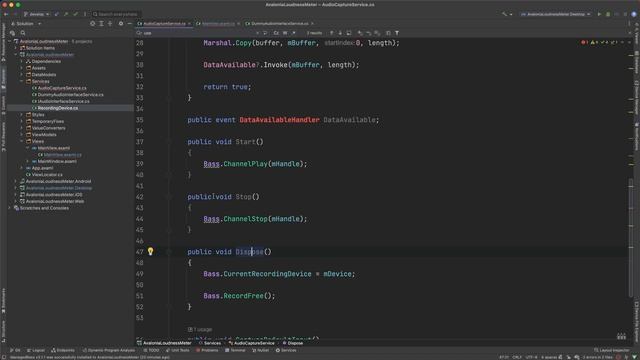Screen dimensions: 640x360
Task: Open the build hammer icon in toolbar
Action: (504, 14)
